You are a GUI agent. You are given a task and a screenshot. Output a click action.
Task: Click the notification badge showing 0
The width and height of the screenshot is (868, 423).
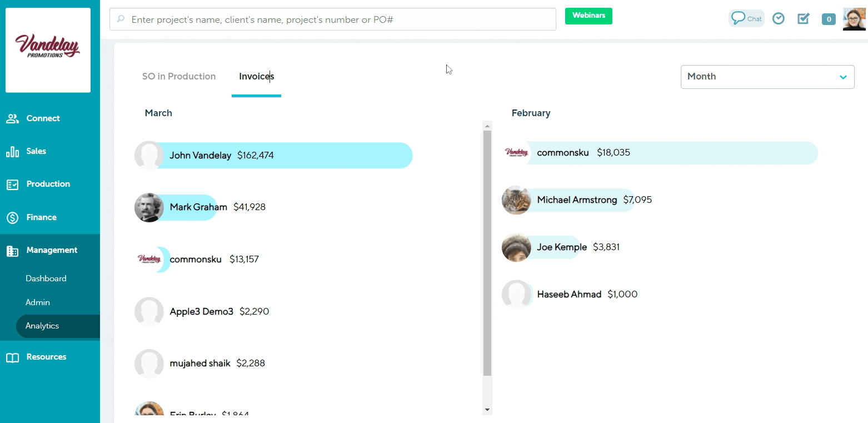pyautogui.click(x=829, y=18)
